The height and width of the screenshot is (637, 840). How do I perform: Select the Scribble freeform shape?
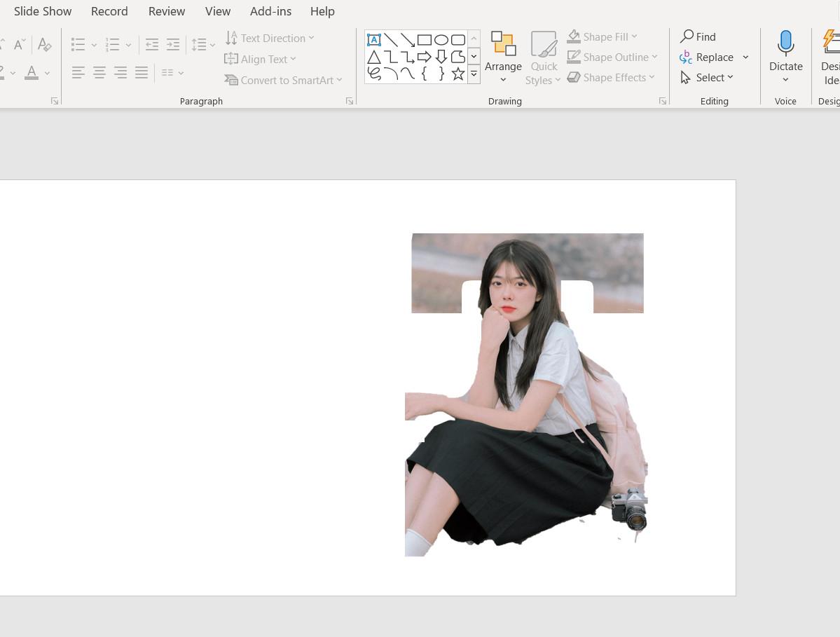(374, 74)
